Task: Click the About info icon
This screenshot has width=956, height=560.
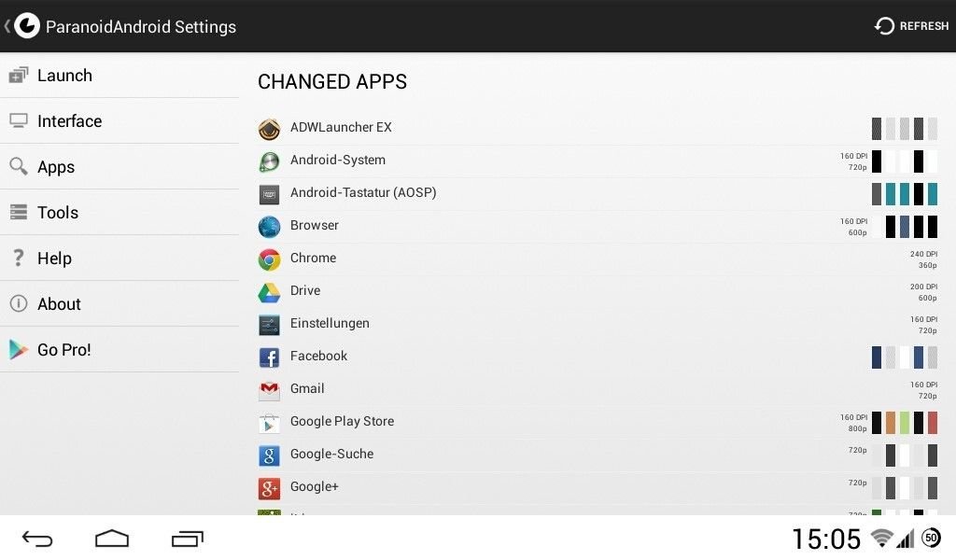Action: click(x=19, y=303)
